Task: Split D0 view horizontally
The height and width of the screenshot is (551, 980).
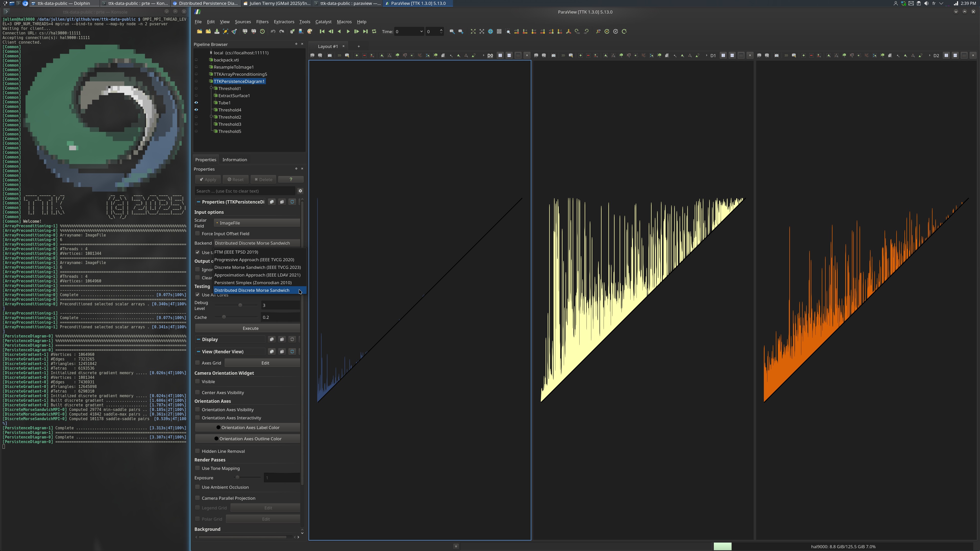Action: (500, 56)
